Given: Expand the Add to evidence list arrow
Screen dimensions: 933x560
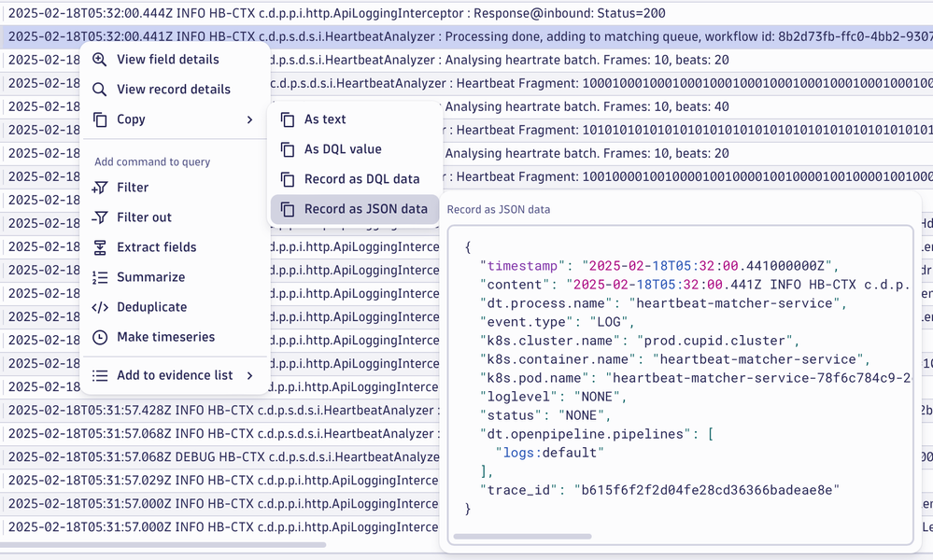Looking at the screenshot, I should [249, 375].
